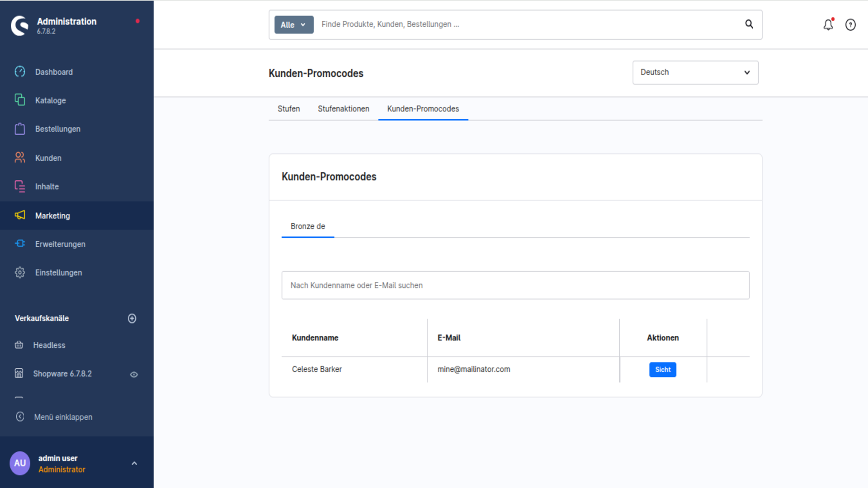Click the E-Mail column header
This screenshot has width=868, height=488.
click(449, 338)
